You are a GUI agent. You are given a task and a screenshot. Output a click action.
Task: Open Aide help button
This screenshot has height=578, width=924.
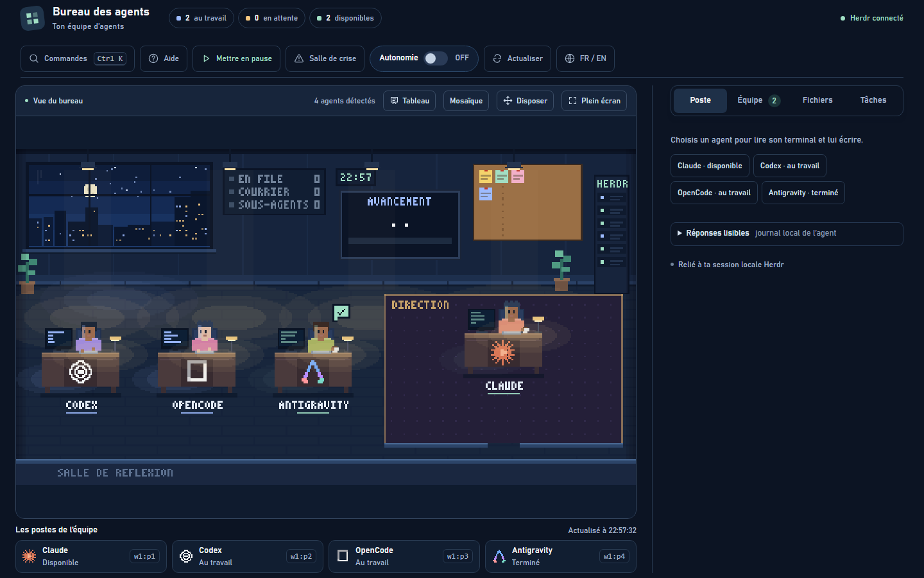pyautogui.click(x=164, y=58)
